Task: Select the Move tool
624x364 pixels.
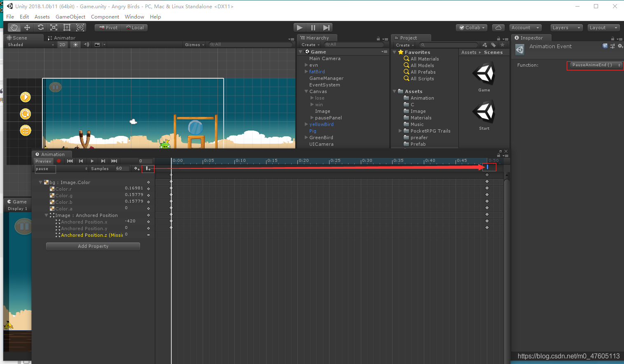Action: pyautogui.click(x=27, y=28)
